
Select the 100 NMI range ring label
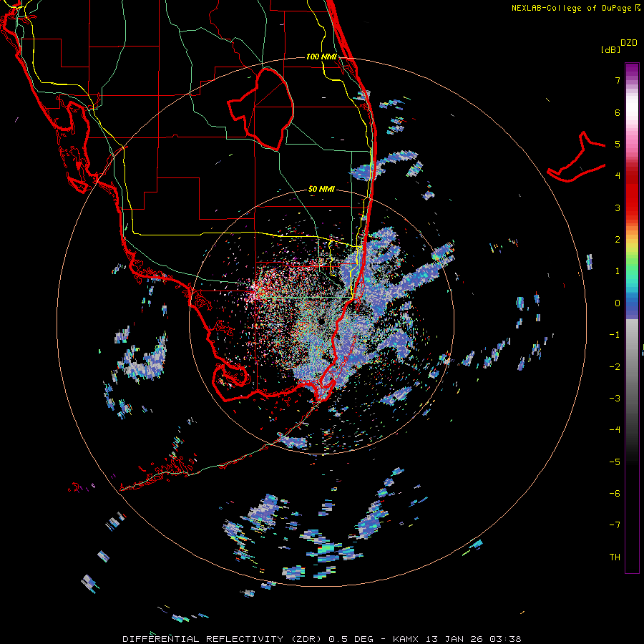pyautogui.click(x=321, y=57)
